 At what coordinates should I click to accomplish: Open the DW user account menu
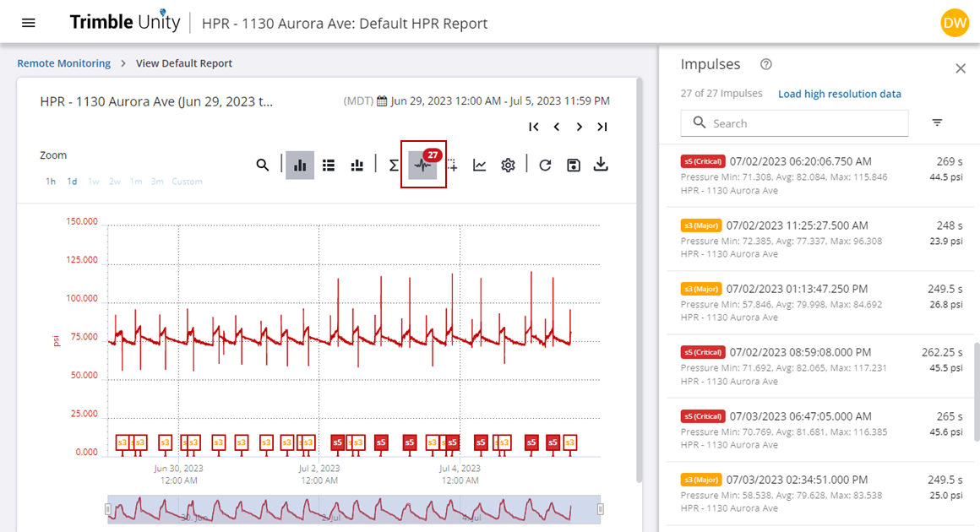tap(954, 23)
